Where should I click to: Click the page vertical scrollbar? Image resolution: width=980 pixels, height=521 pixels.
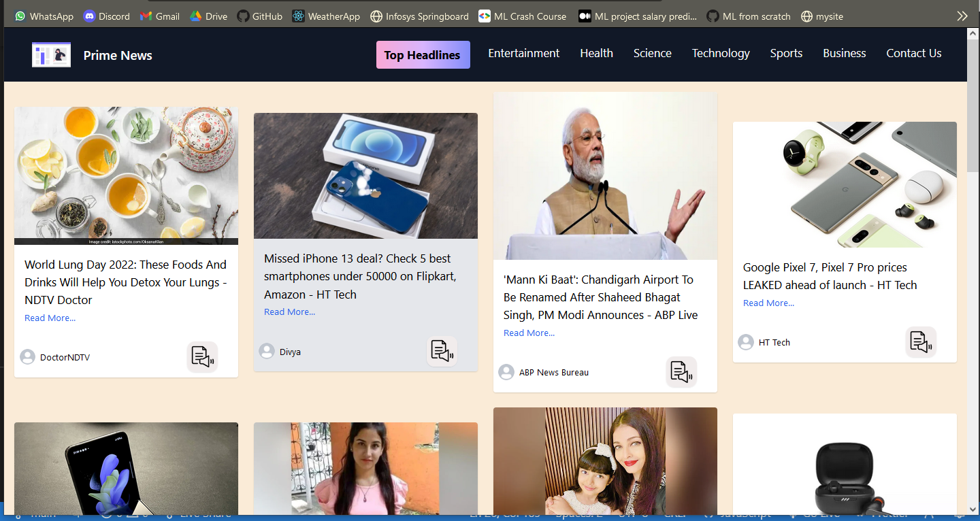pos(973,272)
